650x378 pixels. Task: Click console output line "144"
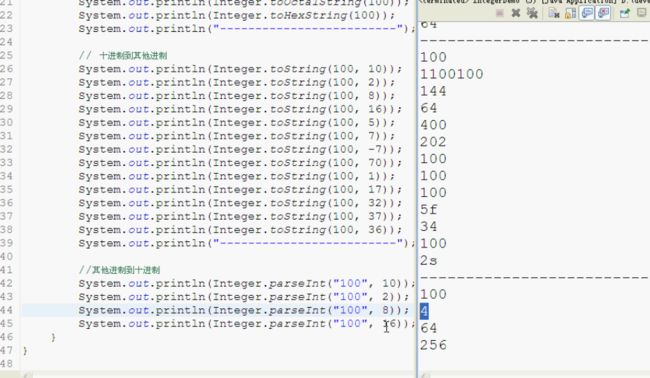point(433,91)
